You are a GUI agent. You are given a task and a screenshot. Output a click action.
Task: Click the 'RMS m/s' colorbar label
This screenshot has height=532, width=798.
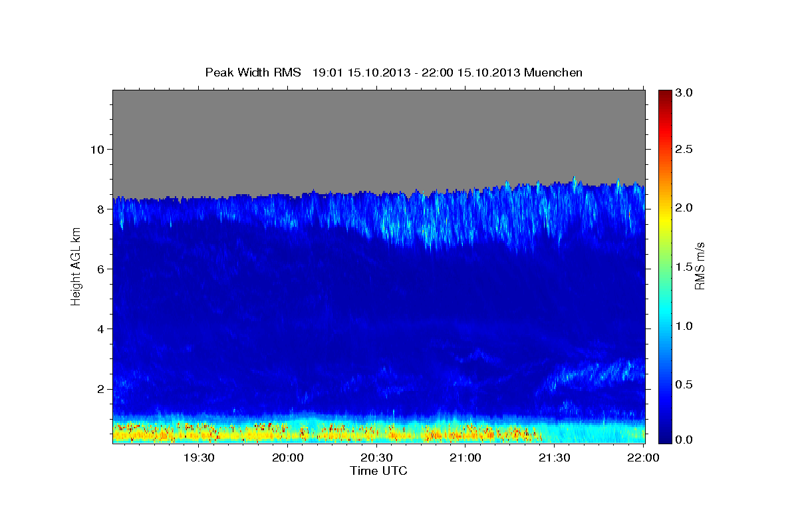click(x=700, y=267)
